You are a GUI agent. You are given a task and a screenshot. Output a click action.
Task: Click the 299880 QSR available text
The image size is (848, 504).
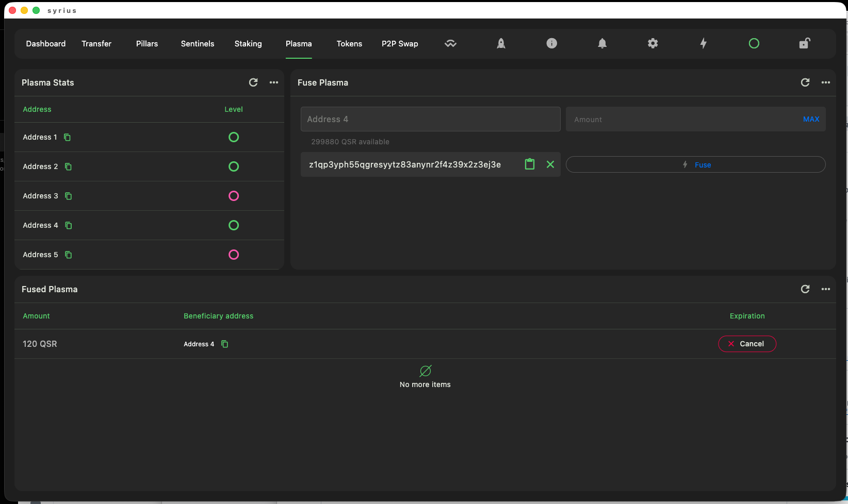[x=350, y=142]
